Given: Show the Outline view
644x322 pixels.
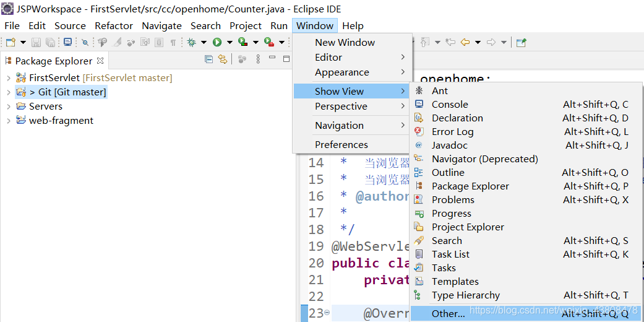Looking at the screenshot, I should pyautogui.click(x=526, y=172).
